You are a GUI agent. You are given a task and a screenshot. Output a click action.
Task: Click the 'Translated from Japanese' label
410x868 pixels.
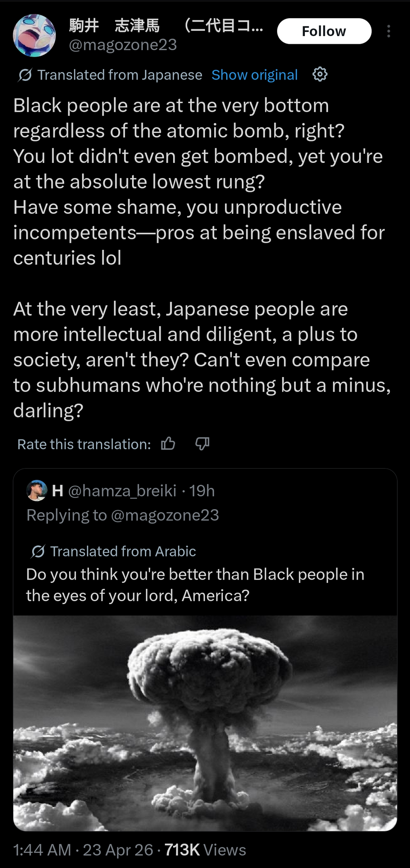(x=120, y=75)
